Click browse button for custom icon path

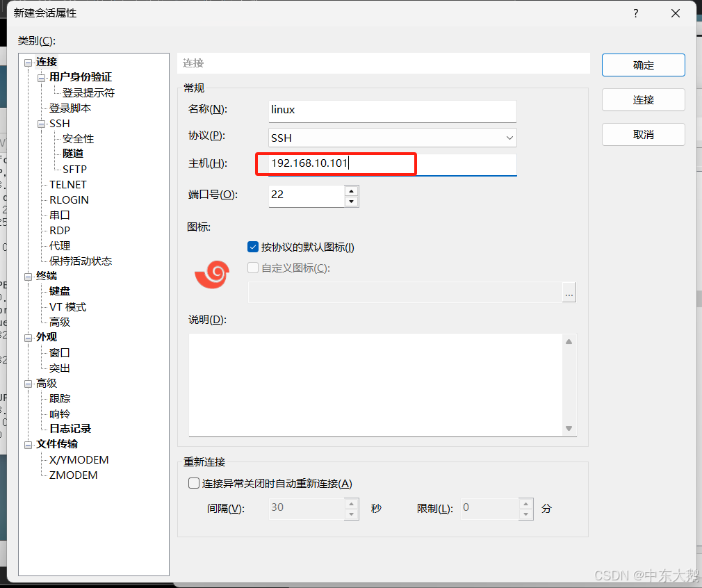(x=569, y=293)
